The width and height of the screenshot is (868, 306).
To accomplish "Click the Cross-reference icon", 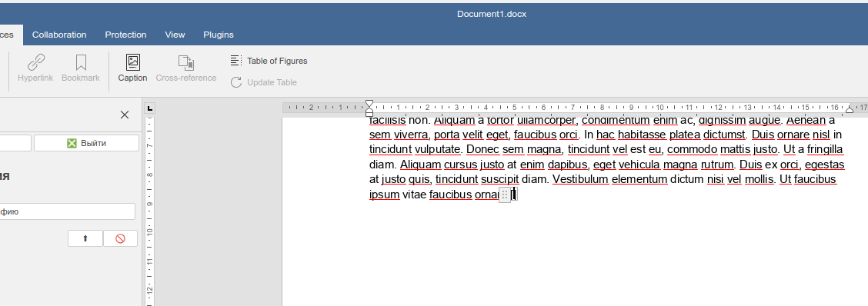I will [x=186, y=62].
